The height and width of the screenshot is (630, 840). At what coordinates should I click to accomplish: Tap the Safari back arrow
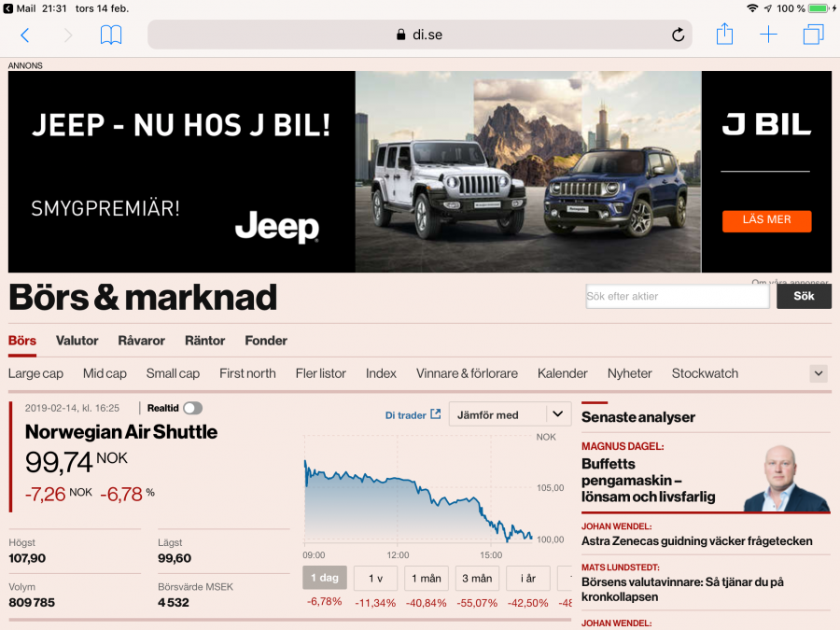point(25,35)
